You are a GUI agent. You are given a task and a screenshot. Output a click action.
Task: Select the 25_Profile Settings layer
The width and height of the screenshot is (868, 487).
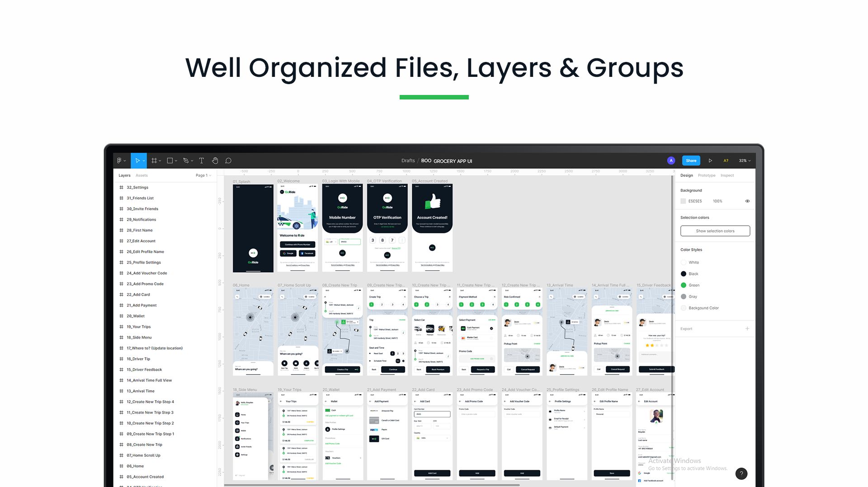tap(144, 263)
